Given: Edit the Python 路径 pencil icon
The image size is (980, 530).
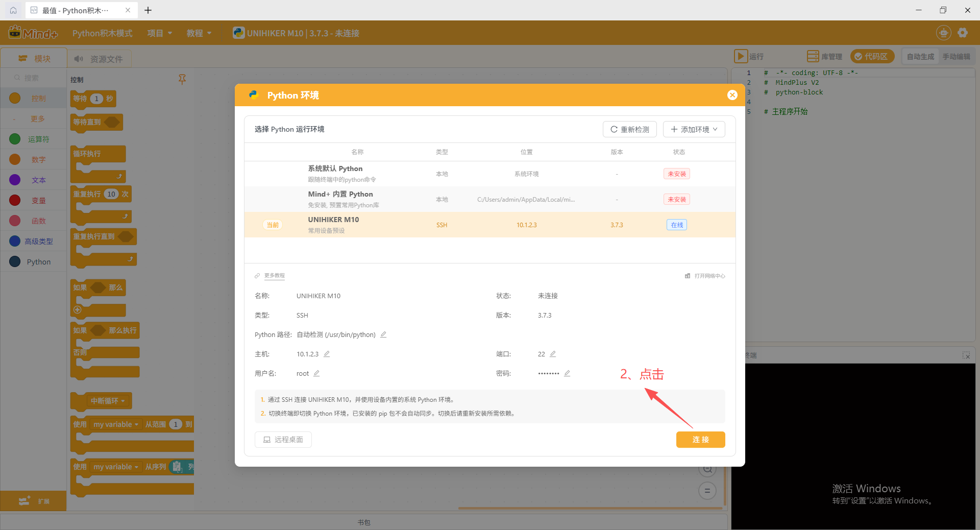Looking at the screenshot, I should pos(383,334).
